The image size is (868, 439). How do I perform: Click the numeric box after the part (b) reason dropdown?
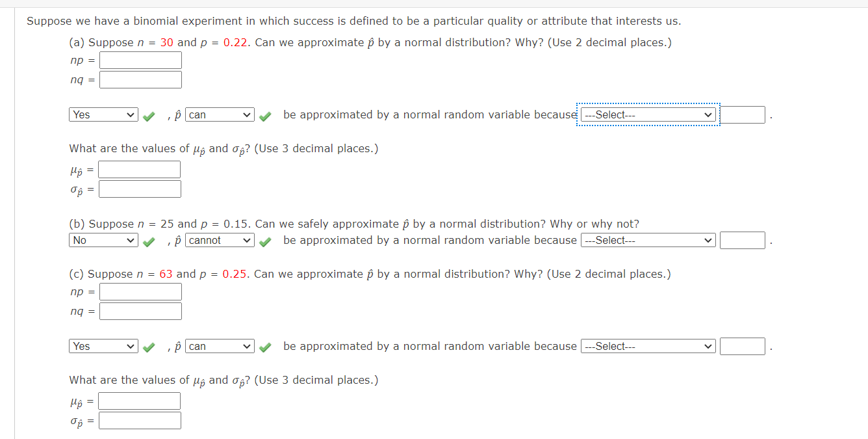tap(742, 240)
